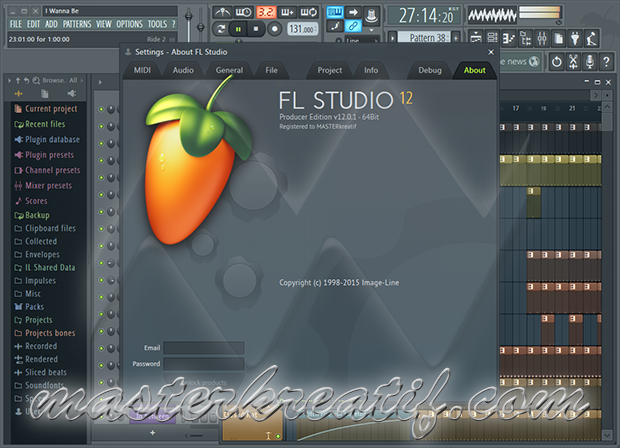The height and width of the screenshot is (448, 620).
Task: Stop playback with the square stop button
Action: [x=256, y=29]
